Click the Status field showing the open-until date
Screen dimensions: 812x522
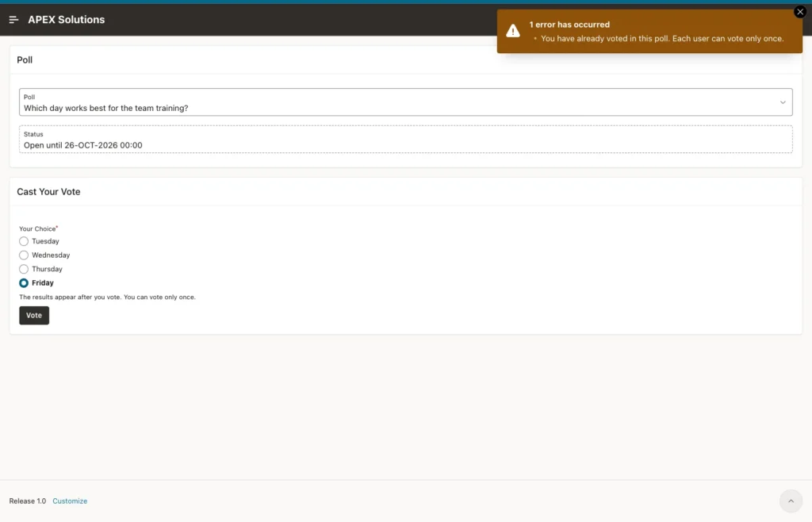pos(405,140)
